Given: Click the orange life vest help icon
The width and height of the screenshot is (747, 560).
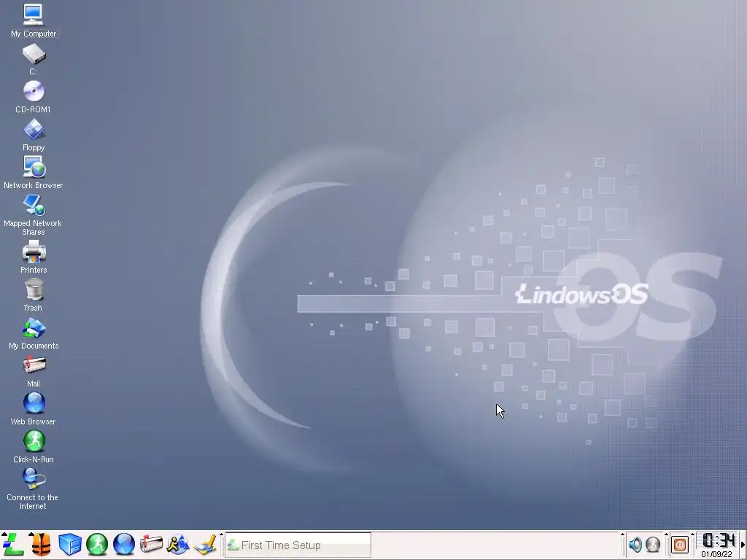Looking at the screenshot, I should pyautogui.click(x=41, y=544).
